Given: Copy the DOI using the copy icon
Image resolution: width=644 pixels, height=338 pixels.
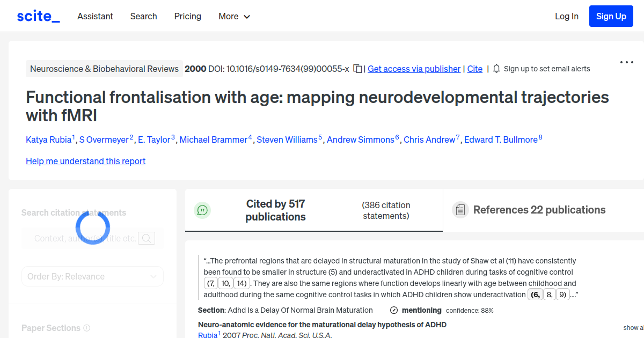Looking at the screenshot, I should click(357, 69).
